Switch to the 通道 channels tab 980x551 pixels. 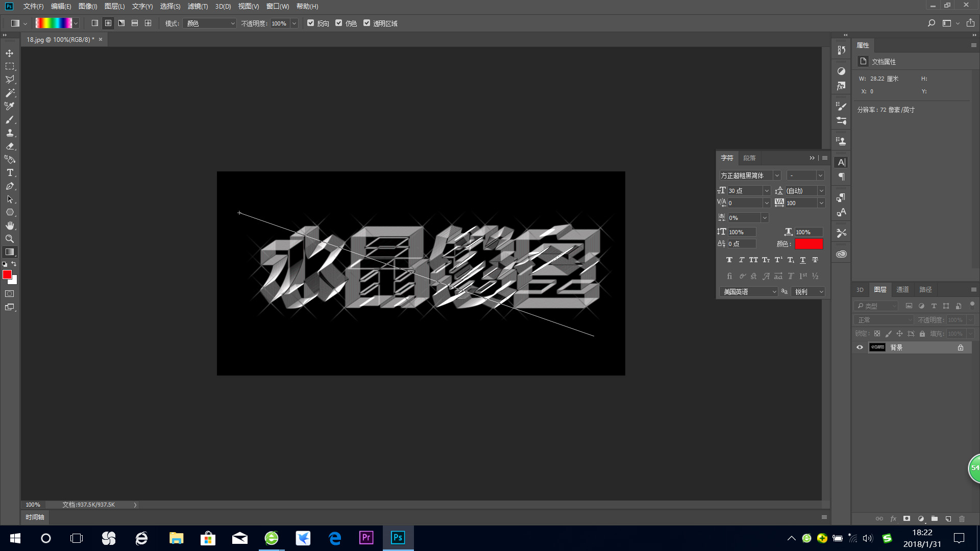(902, 289)
